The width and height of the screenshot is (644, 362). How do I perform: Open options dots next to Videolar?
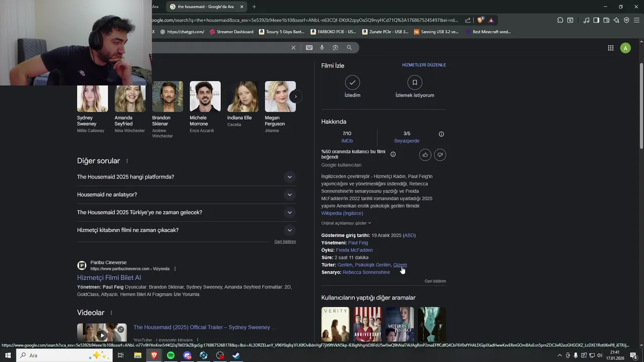(111, 313)
